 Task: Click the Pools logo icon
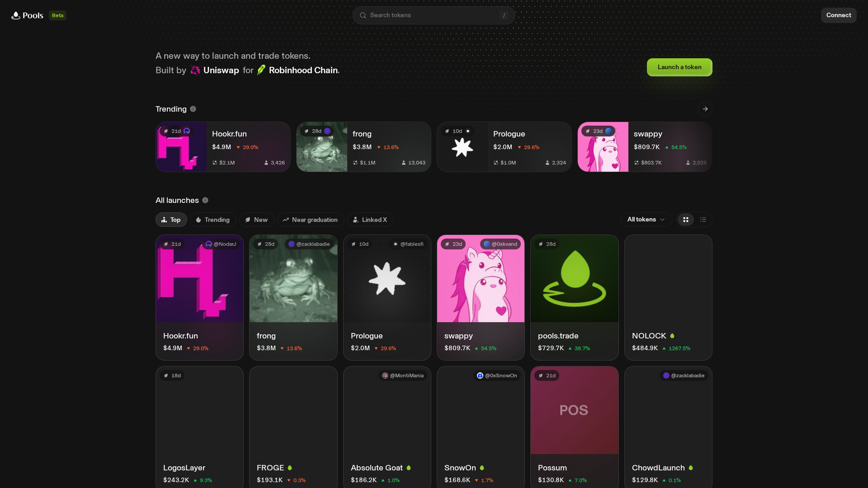coord(16,15)
